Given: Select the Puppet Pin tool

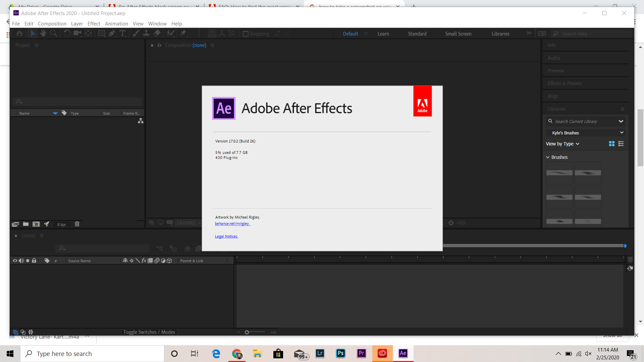Looking at the screenshot, I should [184, 33].
